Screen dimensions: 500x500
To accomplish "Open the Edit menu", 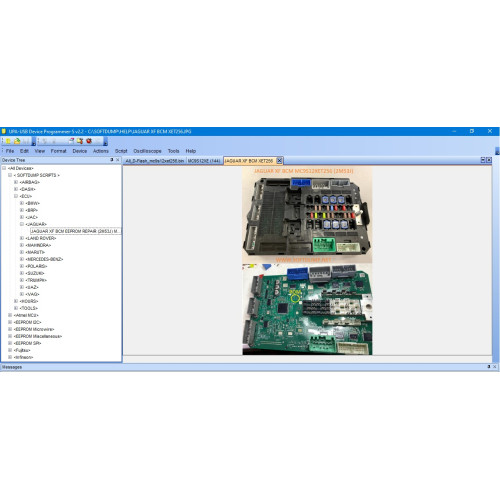I will click(24, 151).
